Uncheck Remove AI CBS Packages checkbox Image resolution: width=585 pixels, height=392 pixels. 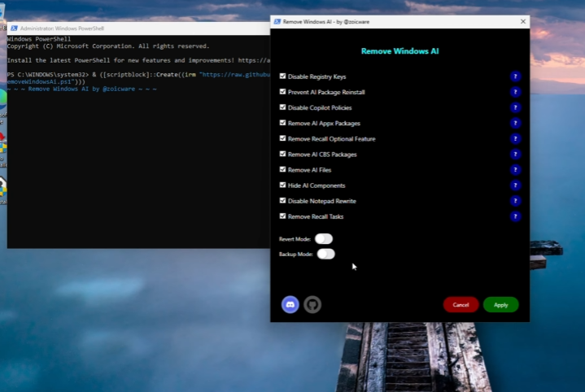[x=282, y=154]
